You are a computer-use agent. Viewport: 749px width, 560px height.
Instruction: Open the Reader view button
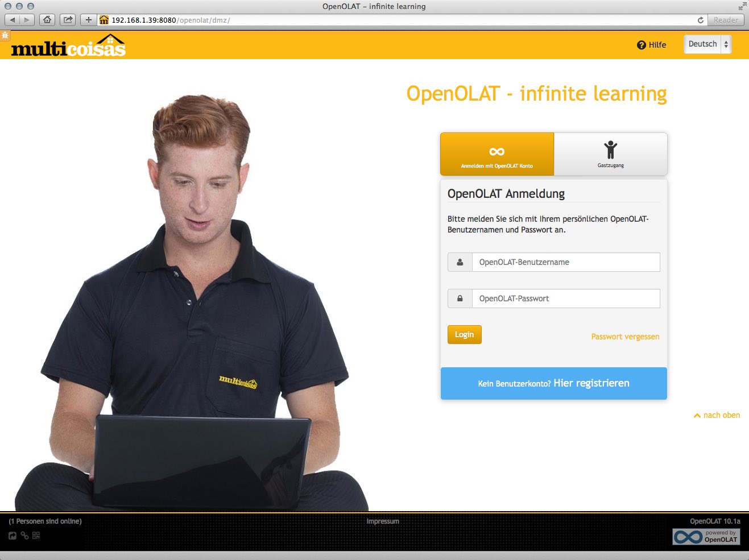click(726, 20)
